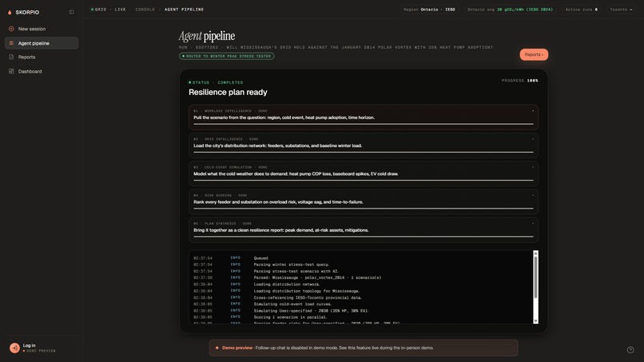The width and height of the screenshot is (644, 362).
Task: Click log line 'Scoring 1 scenarios in parallel.'
Action: [x=290, y=317]
